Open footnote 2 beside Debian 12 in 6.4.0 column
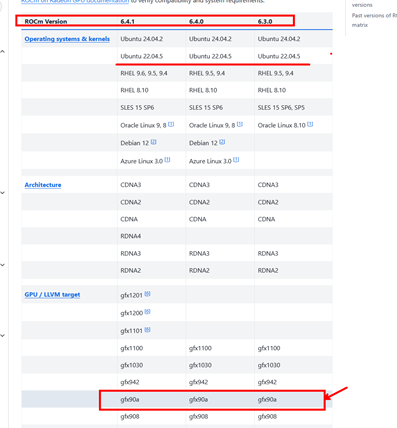 pos(222,142)
